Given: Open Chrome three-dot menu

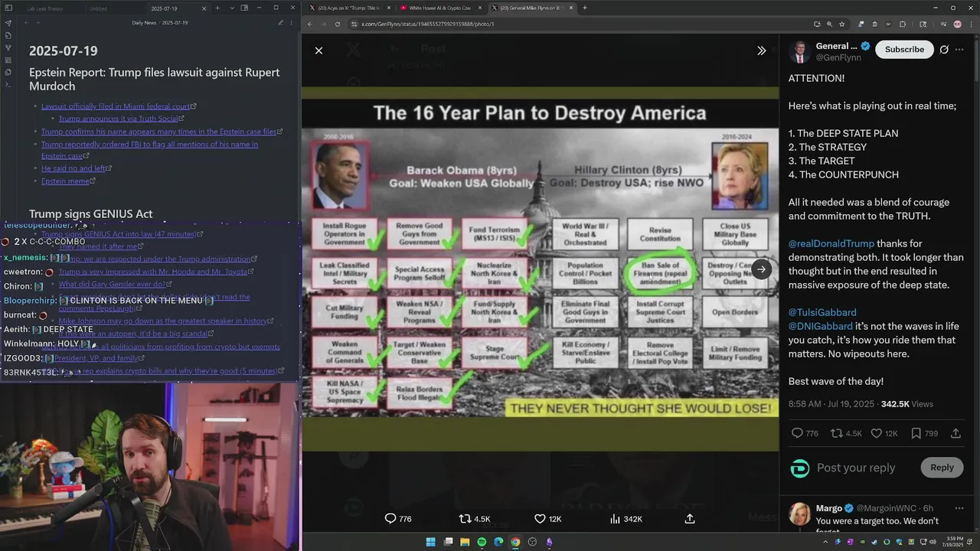Looking at the screenshot, I should pos(970,24).
